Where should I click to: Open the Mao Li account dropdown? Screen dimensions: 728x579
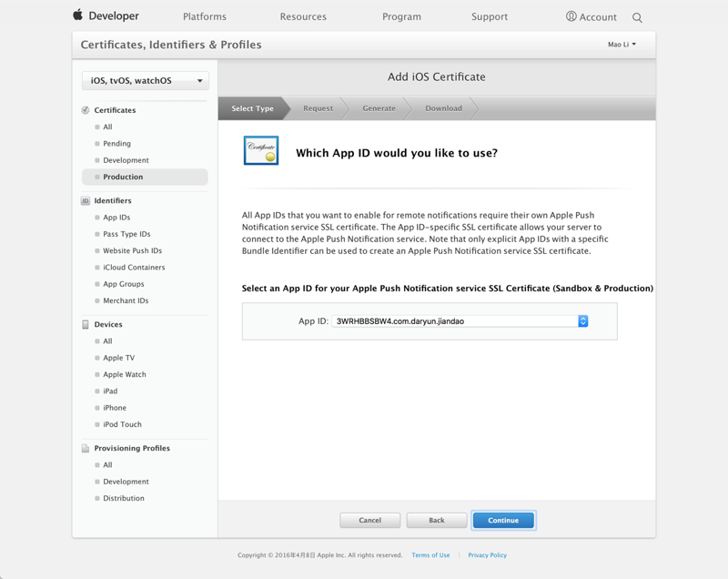coord(622,45)
